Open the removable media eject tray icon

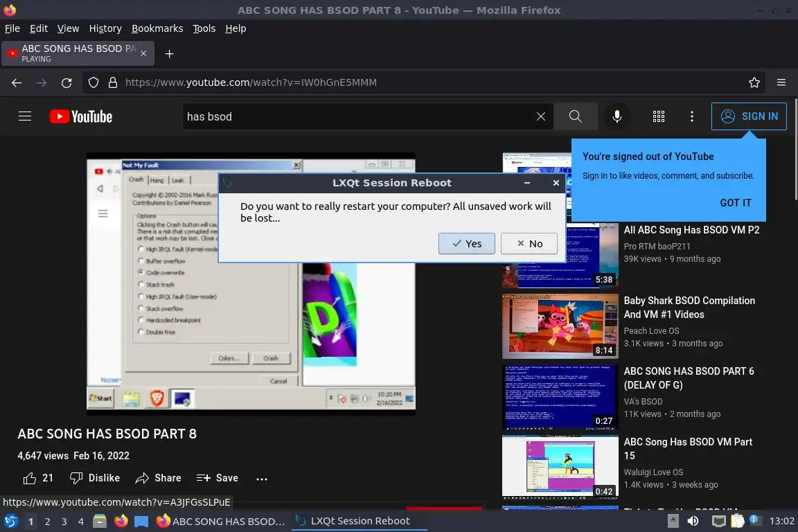click(673, 521)
